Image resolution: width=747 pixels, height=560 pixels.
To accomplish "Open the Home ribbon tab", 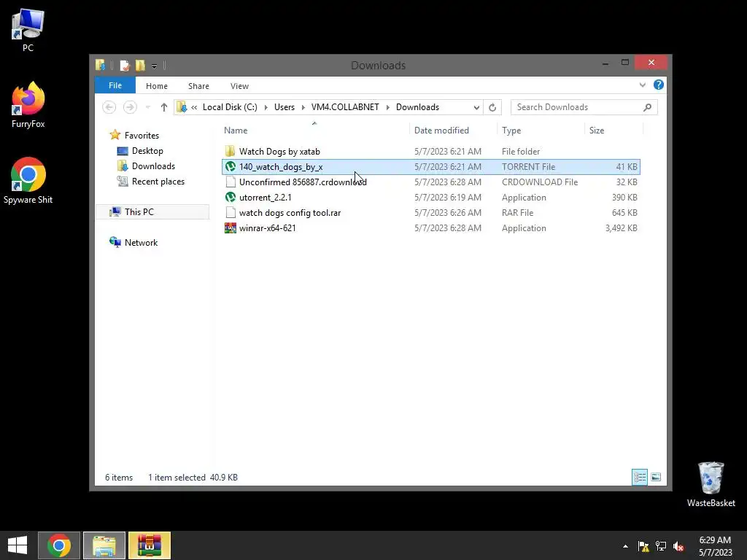I will 157,86.
